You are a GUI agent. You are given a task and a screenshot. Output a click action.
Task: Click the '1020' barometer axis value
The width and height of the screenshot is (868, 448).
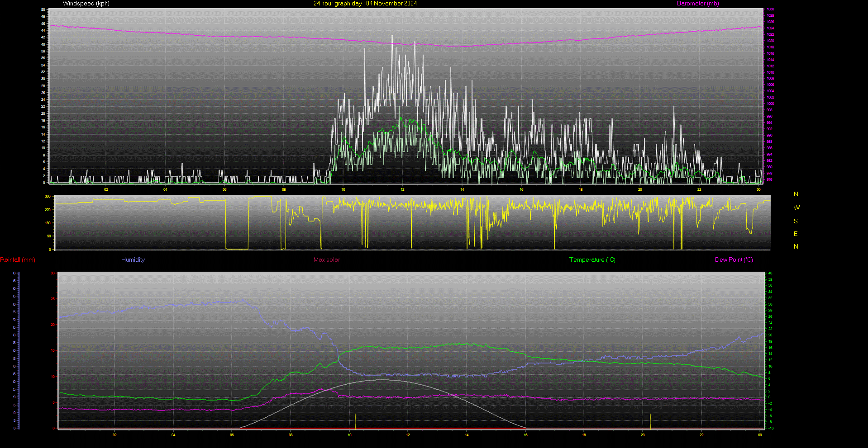[x=770, y=41]
